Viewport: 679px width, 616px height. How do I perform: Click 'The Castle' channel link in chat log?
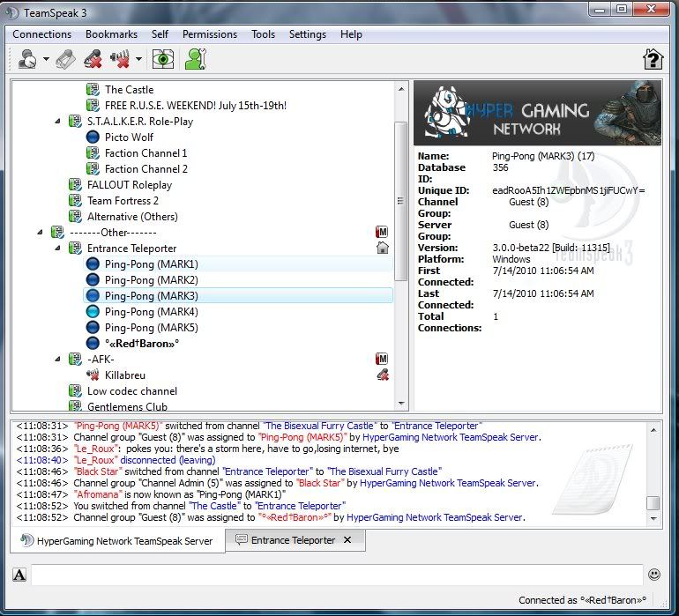tap(214, 506)
